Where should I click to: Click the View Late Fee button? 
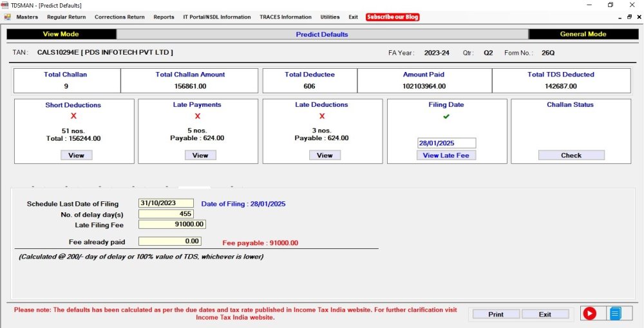[446, 156]
